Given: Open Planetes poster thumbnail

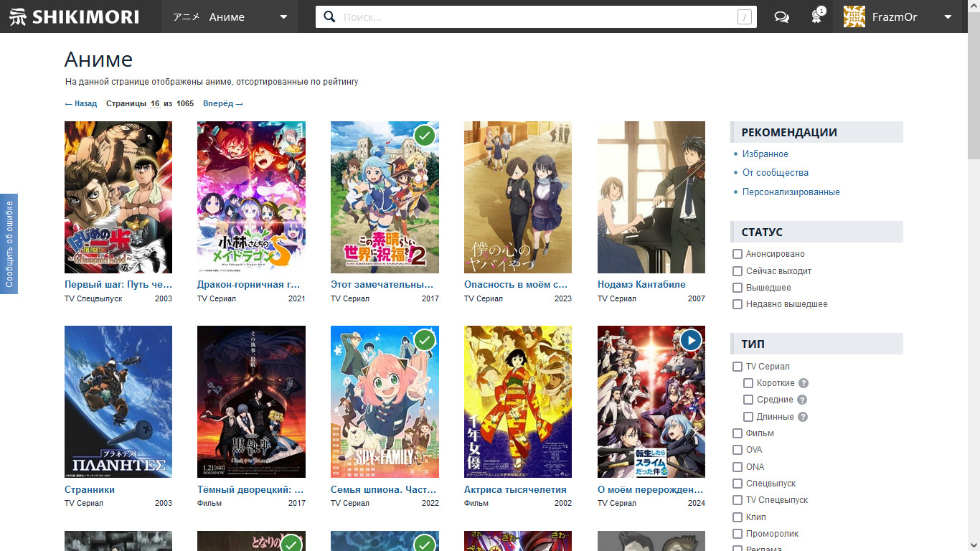Looking at the screenshot, I should click(x=118, y=402).
